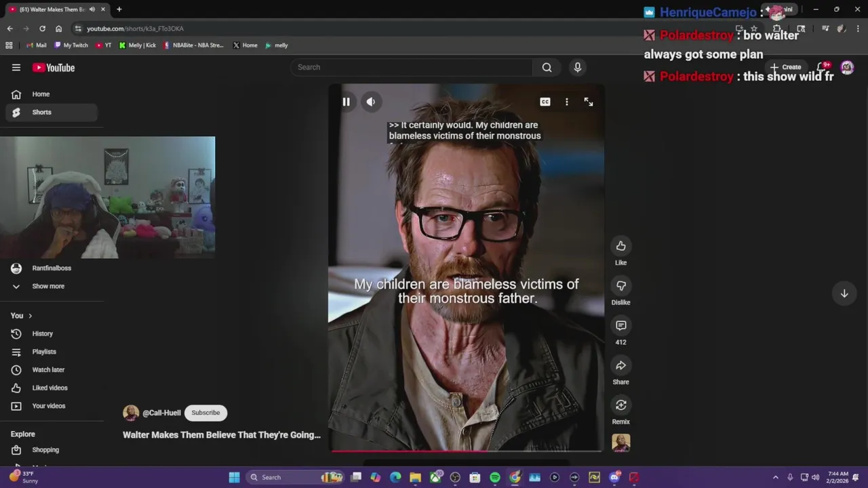Open Watch later in the sidebar

tap(52, 370)
